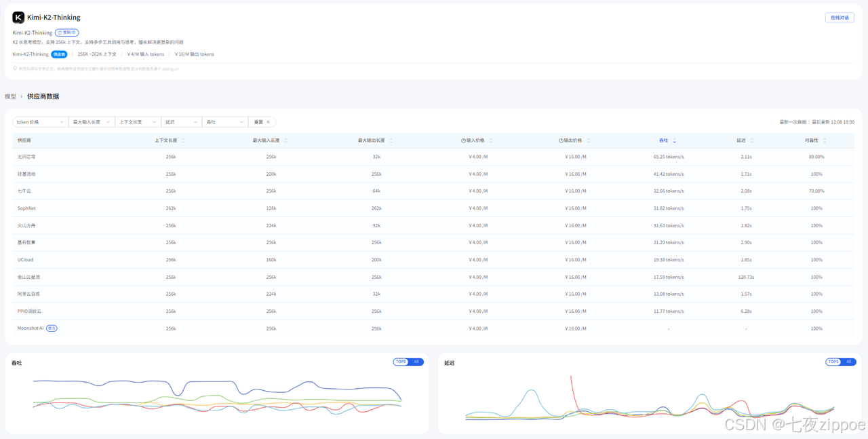This screenshot has width=868, height=439.
Task: Sort by 可靠性 column arrows
Action: (x=825, y=140)
